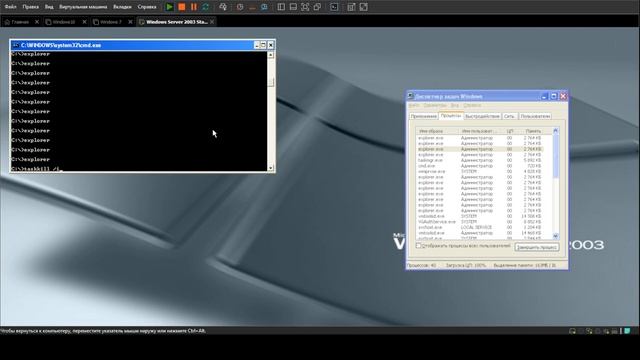Screen dimensions: 640x360
Task: Click the Task Manager title bar icon
Action: pyautogui.click(x=411, y=96)
